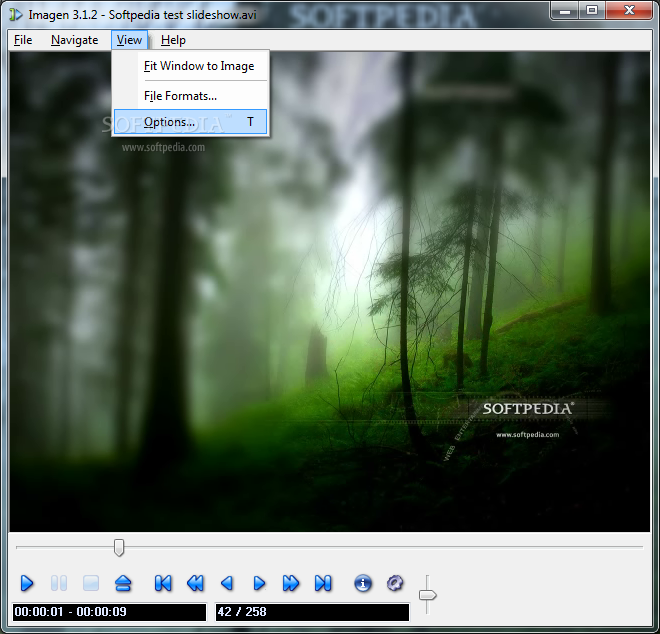Close the open View menu
This screenshot has width=660, height=634.
(129, 40)
